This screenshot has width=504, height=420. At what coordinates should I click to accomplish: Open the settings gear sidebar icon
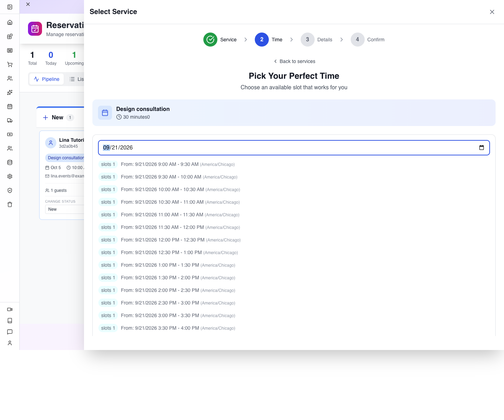pyautogui.click(x=10, y=176)
